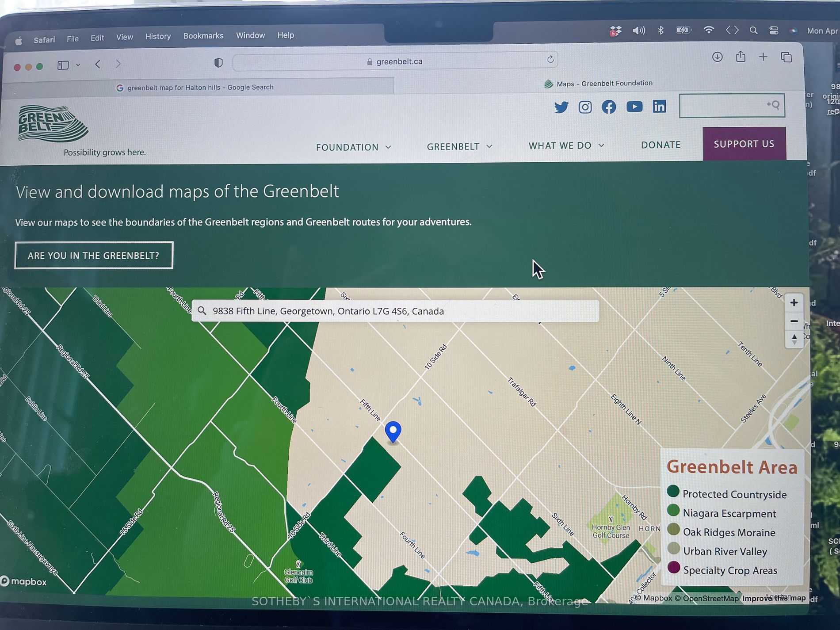This screenshot has width=840, height=630.
Task: Open the Safari share menu
Action: point(741,57)
